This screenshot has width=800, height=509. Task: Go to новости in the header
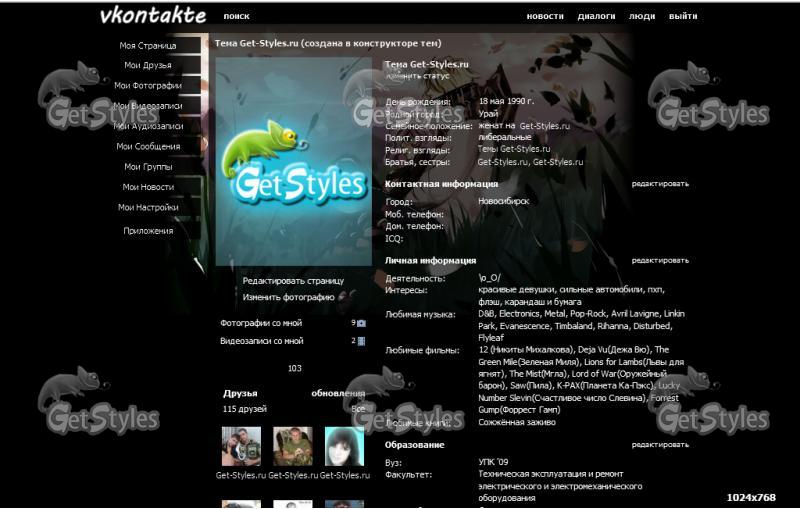[x=545, y=16]
